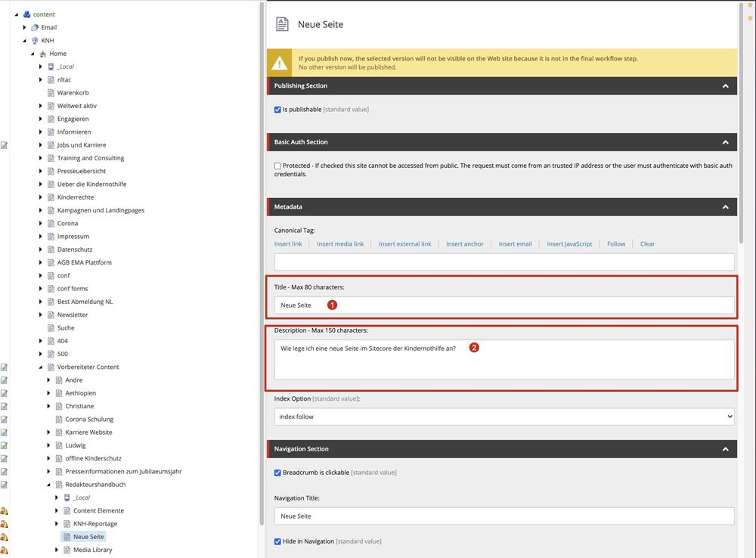The image size is (756, 558).
Task: Click the Email node icon
Action: pos(35,27)
